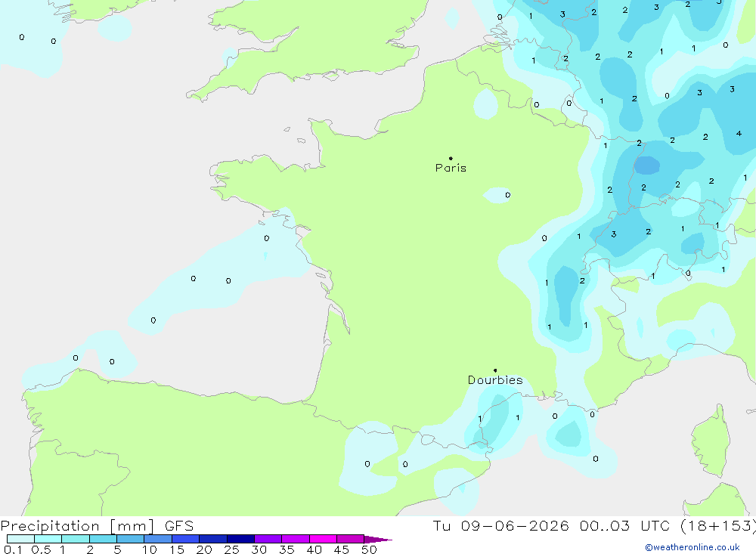Image resolution: width=756 pixels, height=554 pixels.
Task: Click the forecast date and time label
Action: click(x=594, y=525)
